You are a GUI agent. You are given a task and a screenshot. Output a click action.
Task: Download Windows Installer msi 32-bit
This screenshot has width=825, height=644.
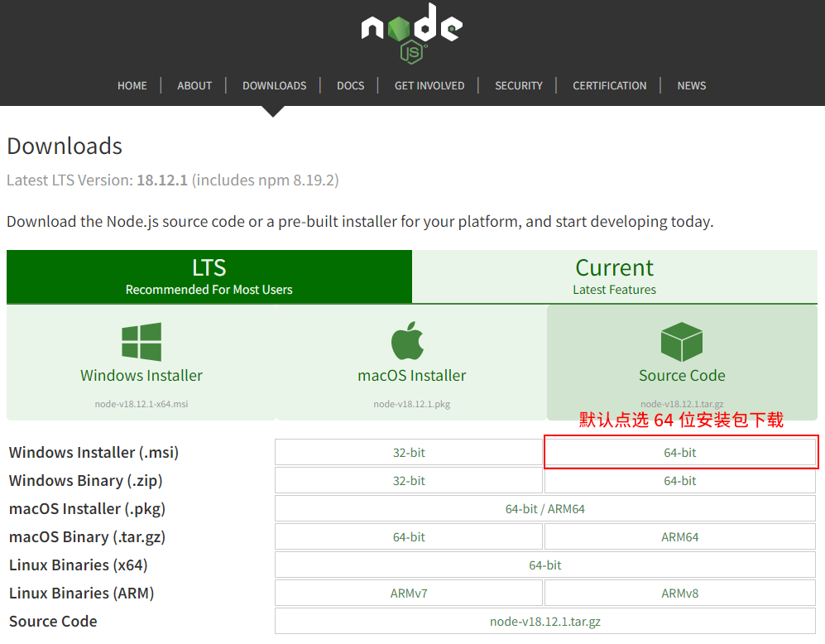click(409, 453)
